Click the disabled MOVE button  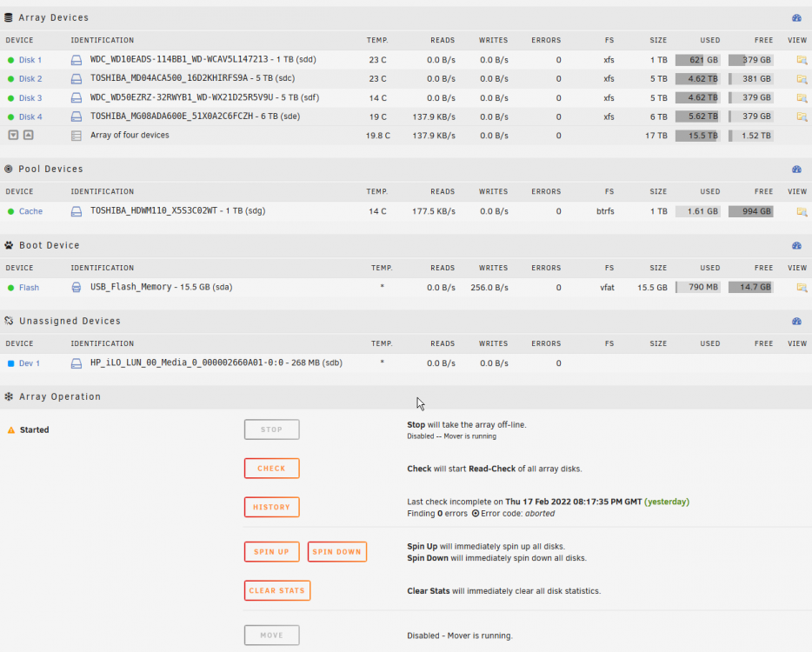[272, 635]
